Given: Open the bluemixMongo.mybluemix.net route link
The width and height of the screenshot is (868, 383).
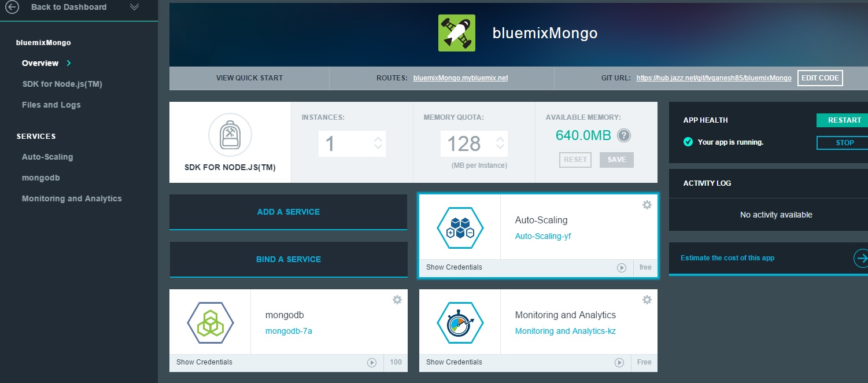Looking at the screenshot, I should 460,78.
